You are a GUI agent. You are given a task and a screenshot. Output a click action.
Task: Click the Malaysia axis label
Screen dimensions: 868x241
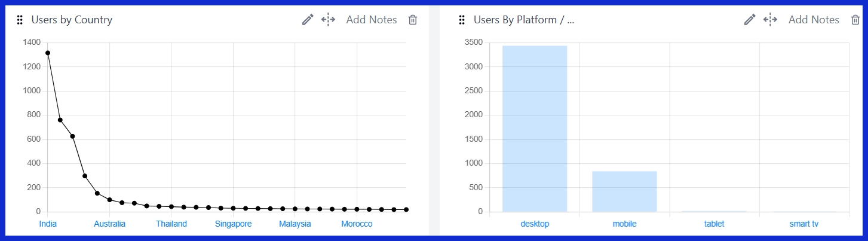(x=295, y=224)
